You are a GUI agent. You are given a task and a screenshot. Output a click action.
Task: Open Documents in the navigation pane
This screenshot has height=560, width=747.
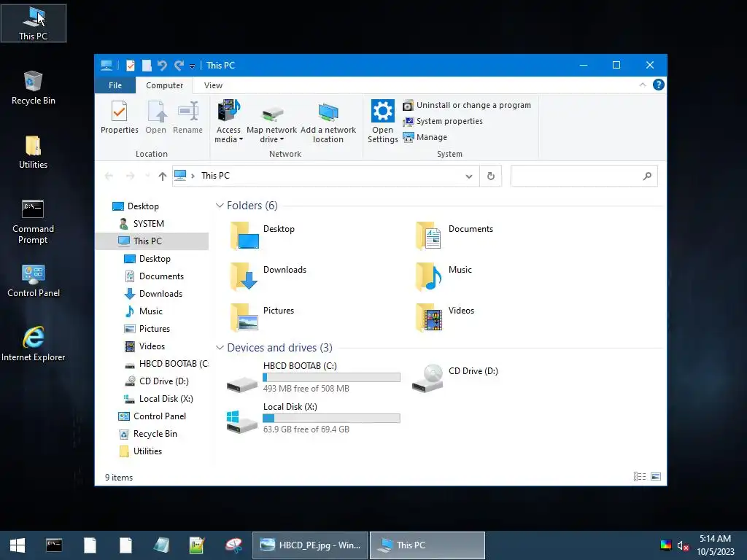point(161,276)
